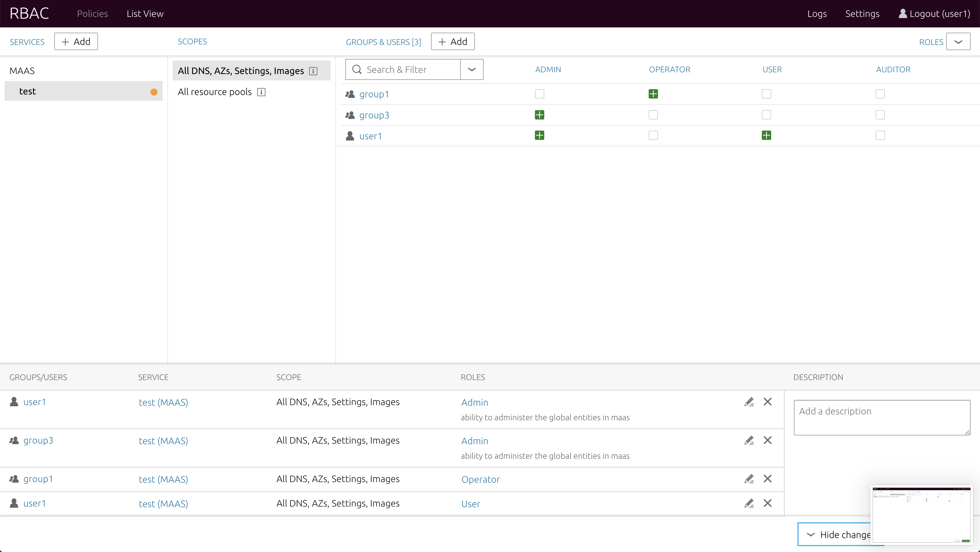The image size is (980, 552).
Task: Toggle Operator role for group3
Action: coord(653,115)
